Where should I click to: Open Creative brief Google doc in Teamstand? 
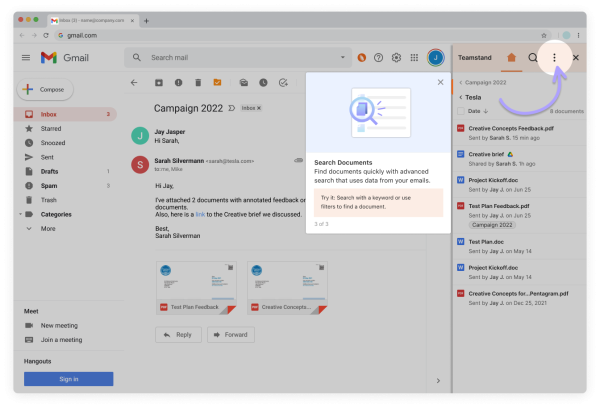pyautogui.click(x=519, y=158)
